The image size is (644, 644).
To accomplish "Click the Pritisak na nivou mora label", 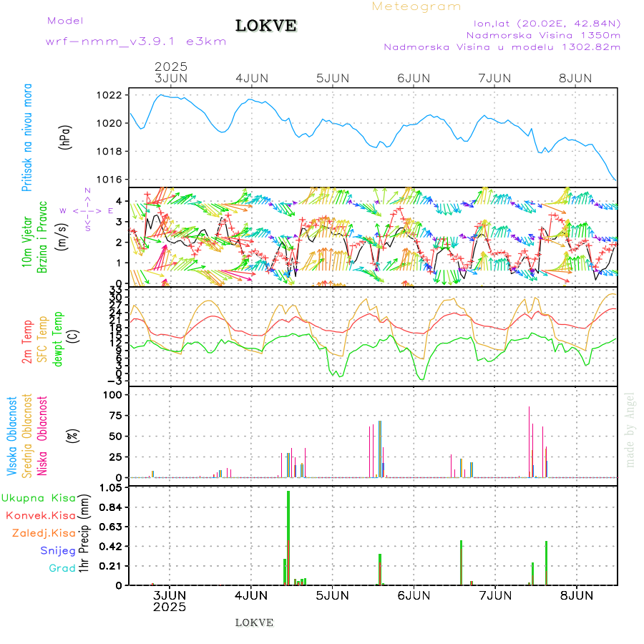I will coord(28,137).
